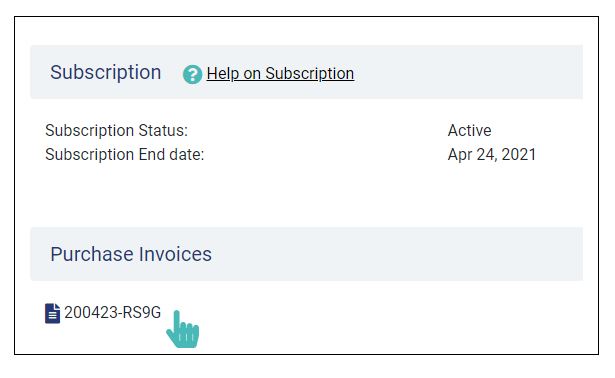This screenshot has width=615, height=378.
Task: Open the Help on Subscription link
Action: tap(280, 74)
